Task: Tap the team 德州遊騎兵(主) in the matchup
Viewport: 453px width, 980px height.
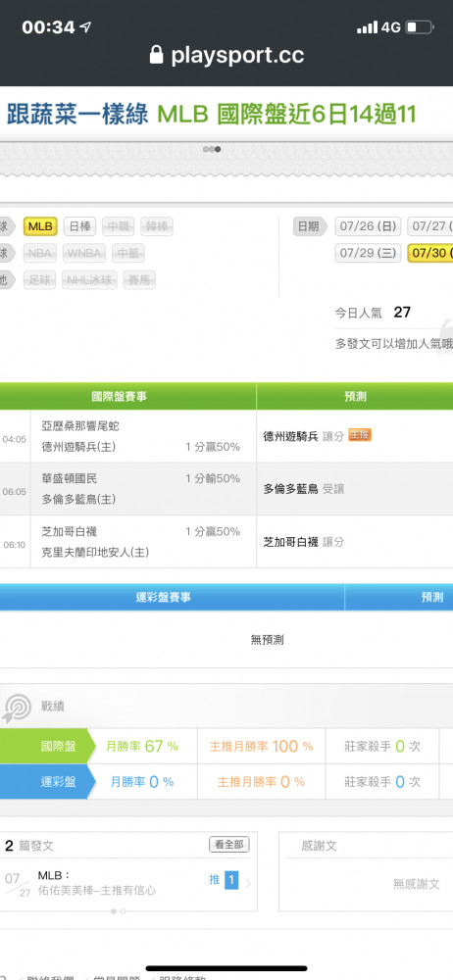Action: coord(78,448)
